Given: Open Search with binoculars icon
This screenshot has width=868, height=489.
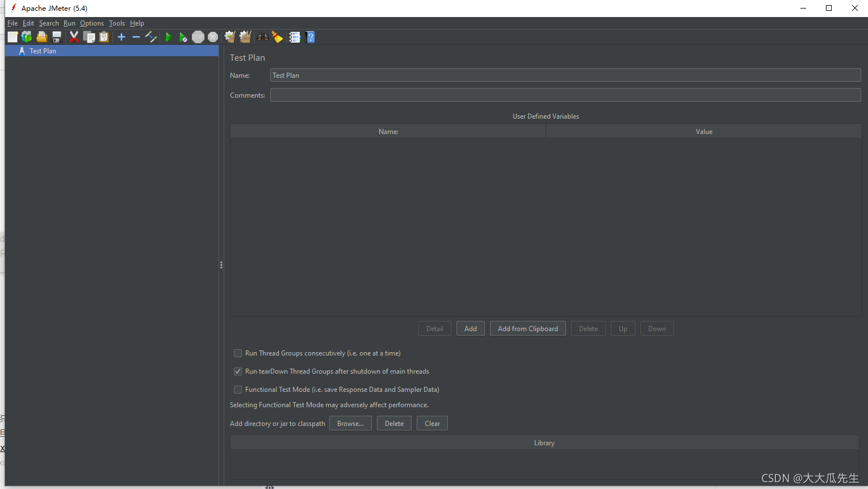Looking at the screenshot, I should tap(262, 37).
